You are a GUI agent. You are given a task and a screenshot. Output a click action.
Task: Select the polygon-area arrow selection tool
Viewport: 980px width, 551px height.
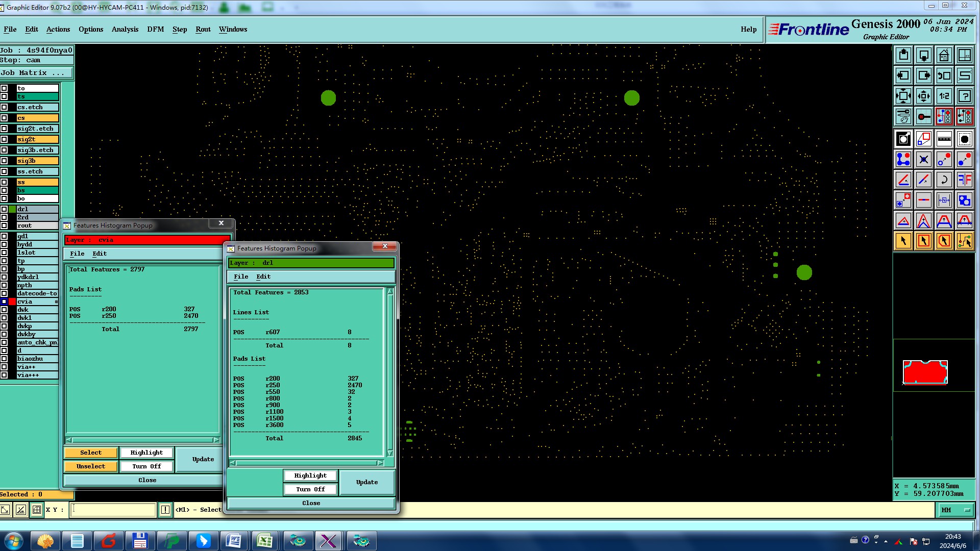tap(944, 241)
